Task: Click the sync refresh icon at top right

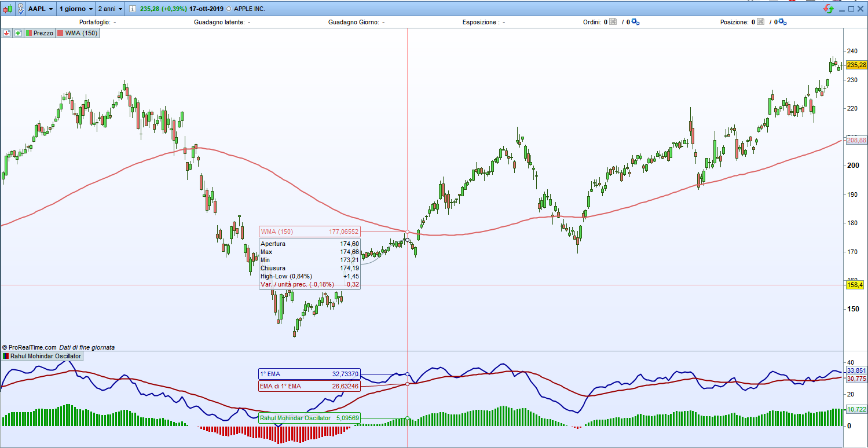Action: coord(829,9)
